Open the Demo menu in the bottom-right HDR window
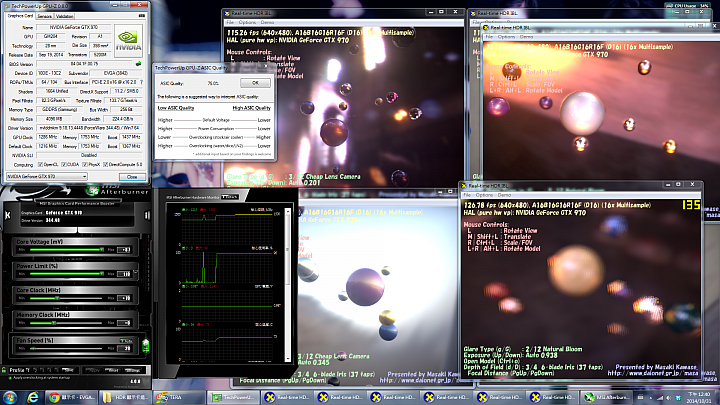Screen dimensions: 720x405 coord(504,195)
